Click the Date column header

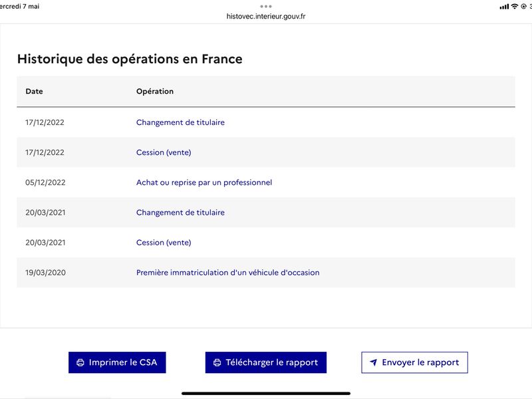point(34,91)
